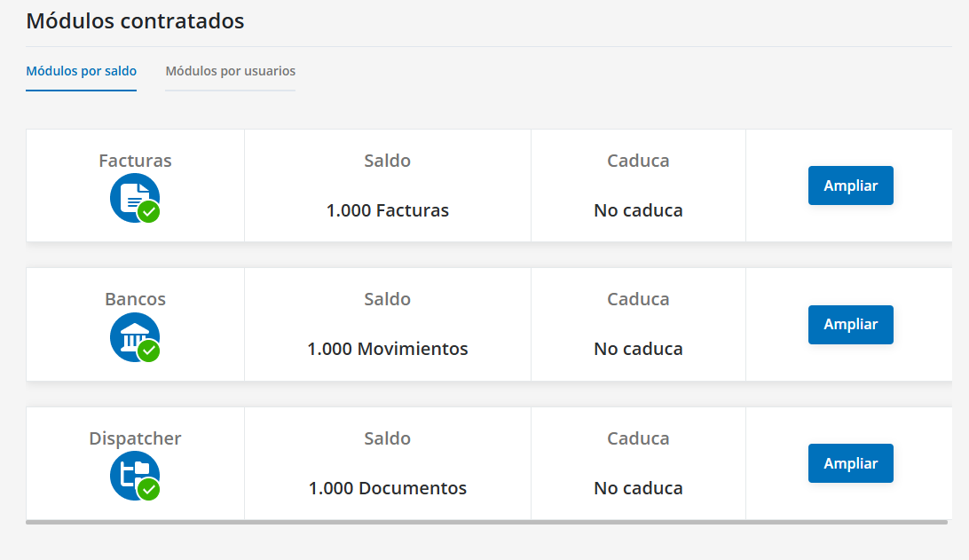The image size is (969, 560).
Task: Click the Caduca label in Dispatcher row
Action: pos(638,438)
